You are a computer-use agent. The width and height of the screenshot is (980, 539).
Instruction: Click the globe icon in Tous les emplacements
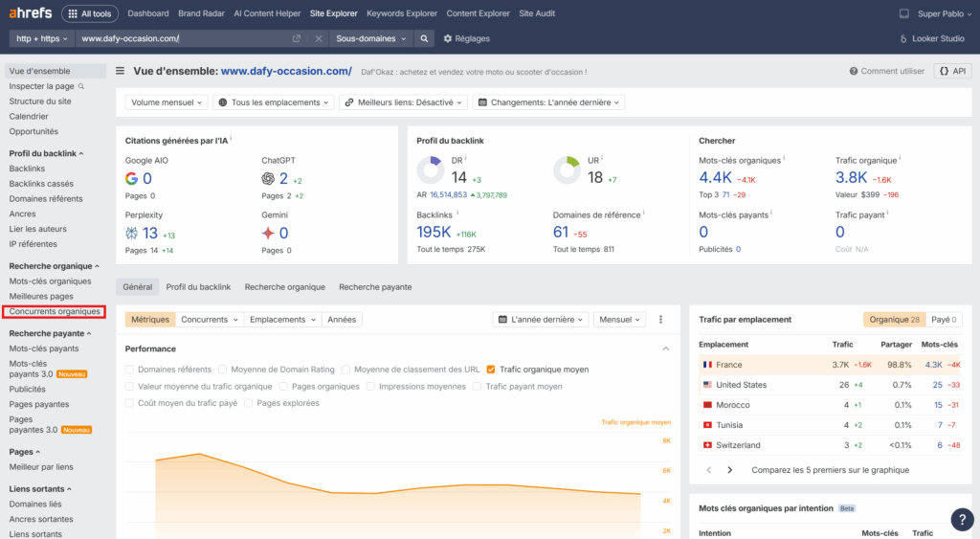tap(223, 102)
